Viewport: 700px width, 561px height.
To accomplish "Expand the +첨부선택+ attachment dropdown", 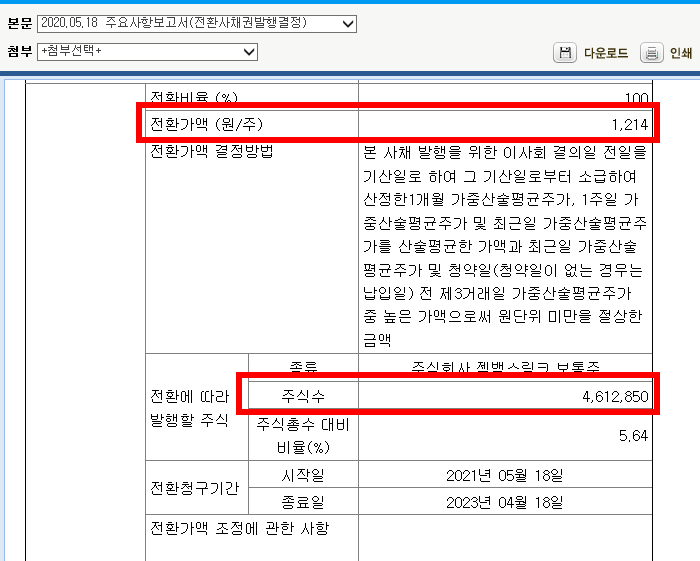I will (x=146, y=51).
